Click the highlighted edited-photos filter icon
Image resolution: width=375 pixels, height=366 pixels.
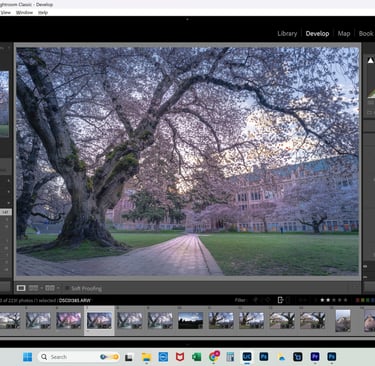pyautogui.click(x=281, y=300)
